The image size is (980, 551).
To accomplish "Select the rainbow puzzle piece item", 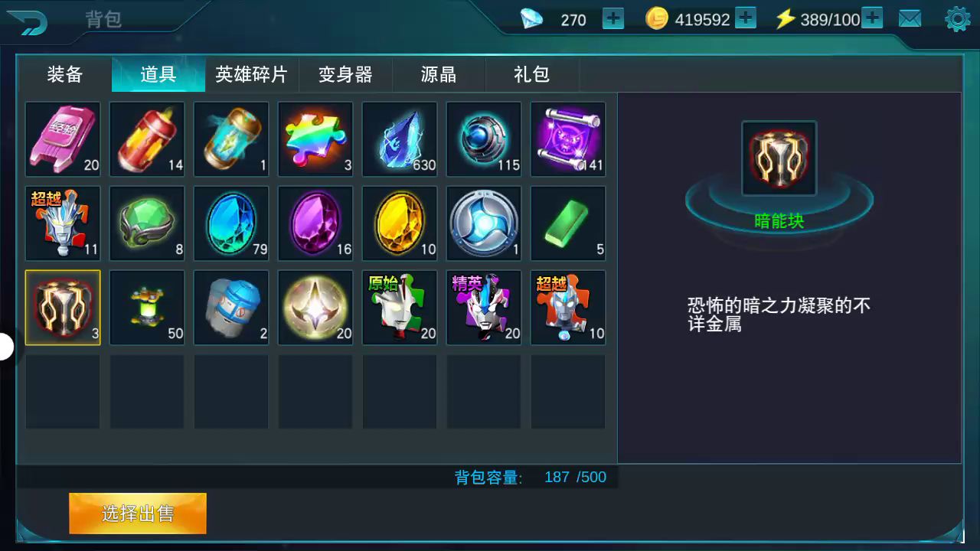I will pos(315,139).
